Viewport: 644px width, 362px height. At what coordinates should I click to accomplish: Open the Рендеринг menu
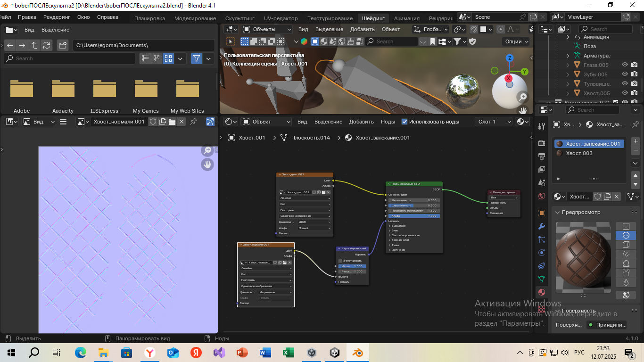[x=57, y=17]
